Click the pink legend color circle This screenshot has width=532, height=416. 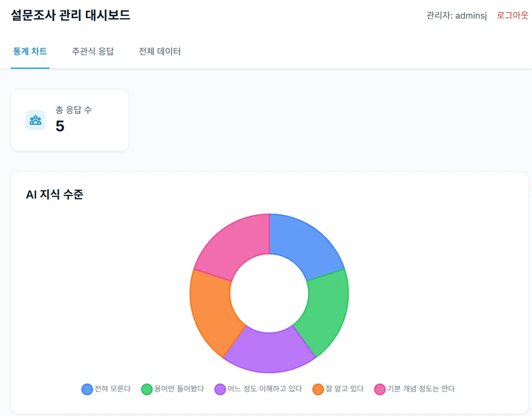click(x=380, y=389)
